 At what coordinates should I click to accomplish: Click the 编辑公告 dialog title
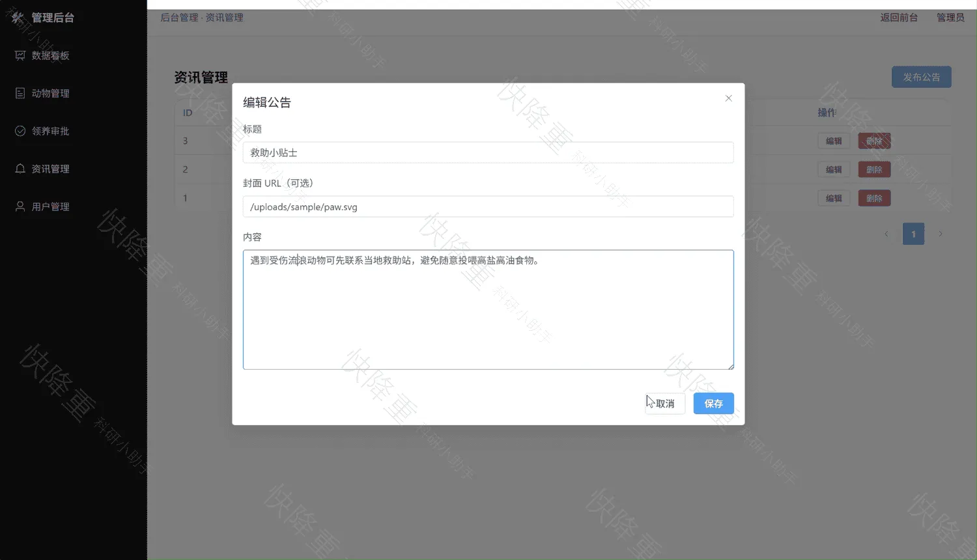pos(267,102)
